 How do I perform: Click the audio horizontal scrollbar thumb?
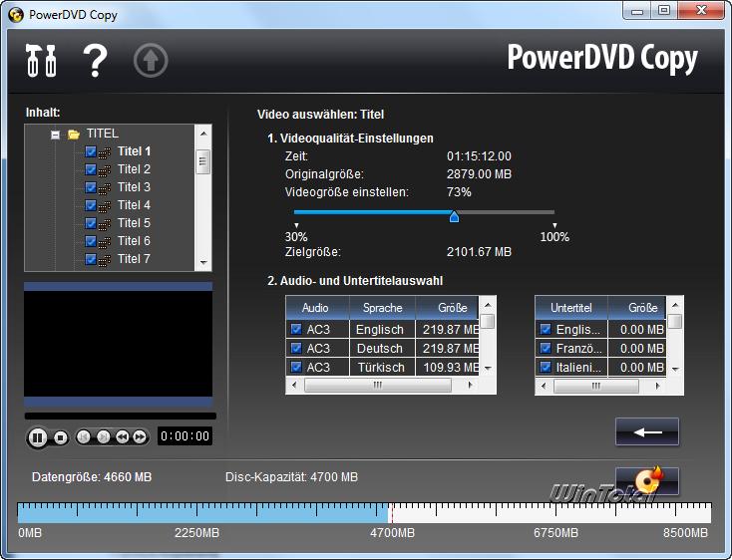(378, 386)
